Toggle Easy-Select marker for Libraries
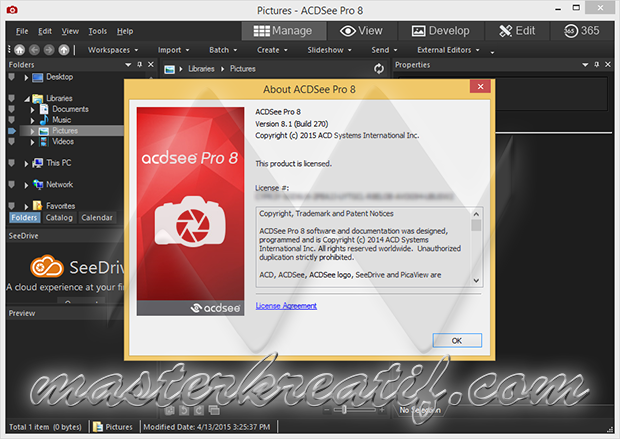This screenshot has width=620, height=439. (x=11, y=98)
